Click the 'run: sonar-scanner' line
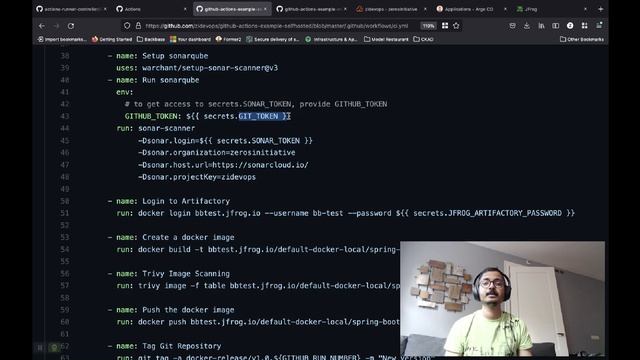Image resolution: width=640 pixels, height=360 pixels. [156, 128]
